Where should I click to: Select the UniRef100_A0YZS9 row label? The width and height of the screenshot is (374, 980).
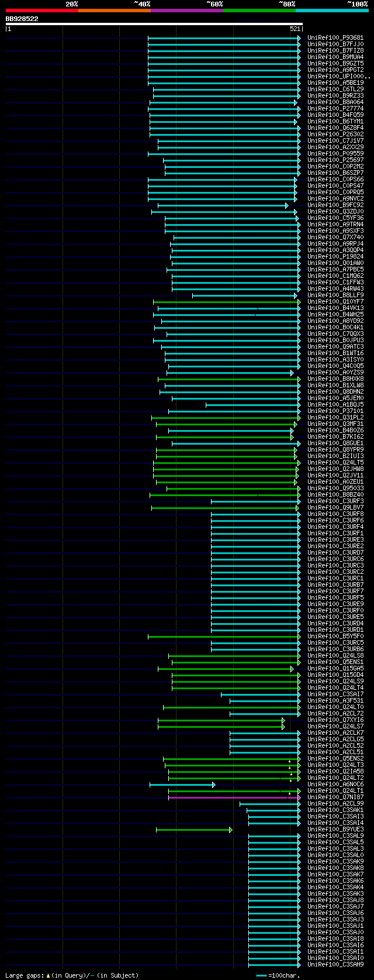click(x=335, y=373)
